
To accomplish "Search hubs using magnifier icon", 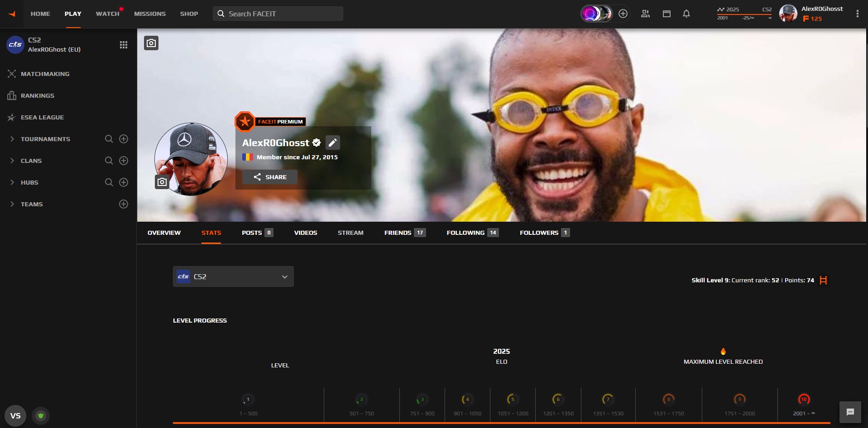I will [109, 182].
